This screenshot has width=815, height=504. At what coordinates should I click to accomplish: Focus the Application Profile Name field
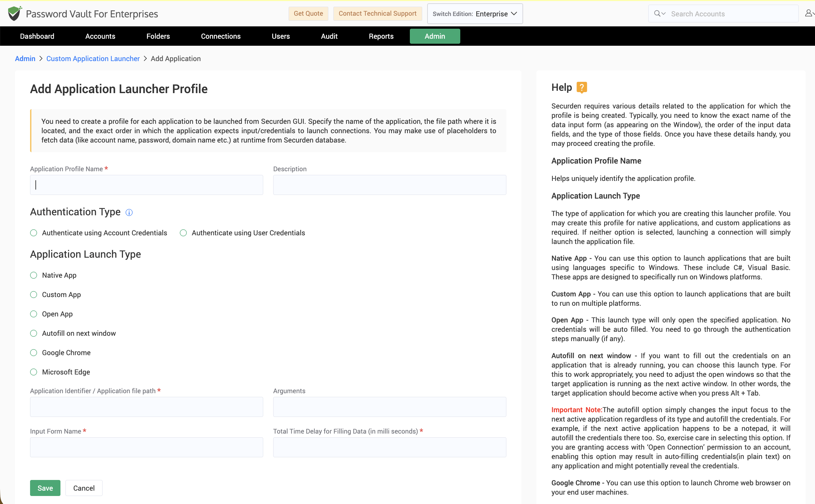tap(147, 185)
